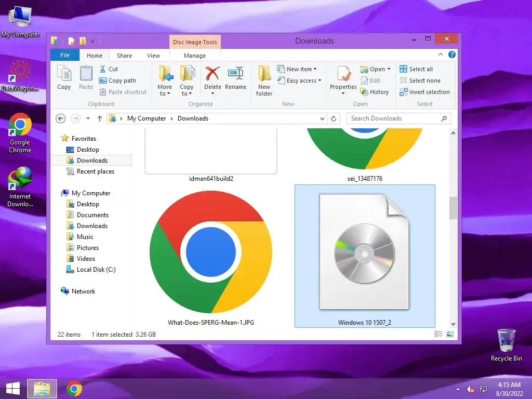Viewport: 532px width, 399px height.
Task: Open Pictures in the navigation pane
Action: click(x=83, y=248)
